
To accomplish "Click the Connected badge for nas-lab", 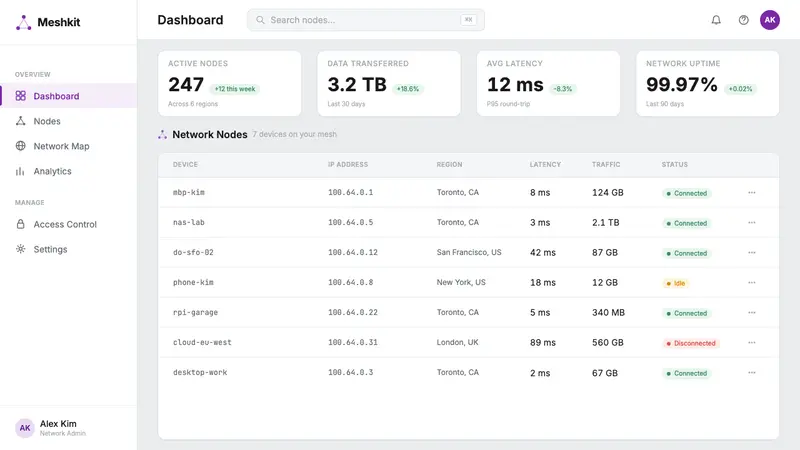I will [686, 223].
